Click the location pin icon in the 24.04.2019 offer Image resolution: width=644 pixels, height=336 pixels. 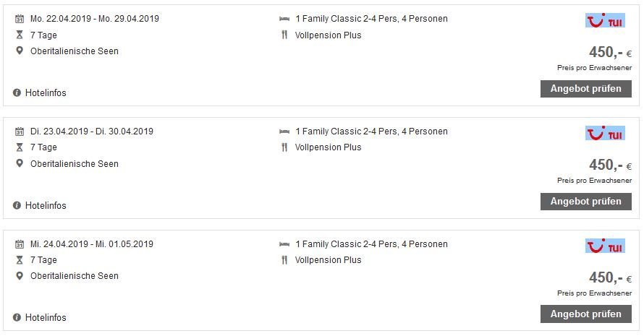coord(20,276)
